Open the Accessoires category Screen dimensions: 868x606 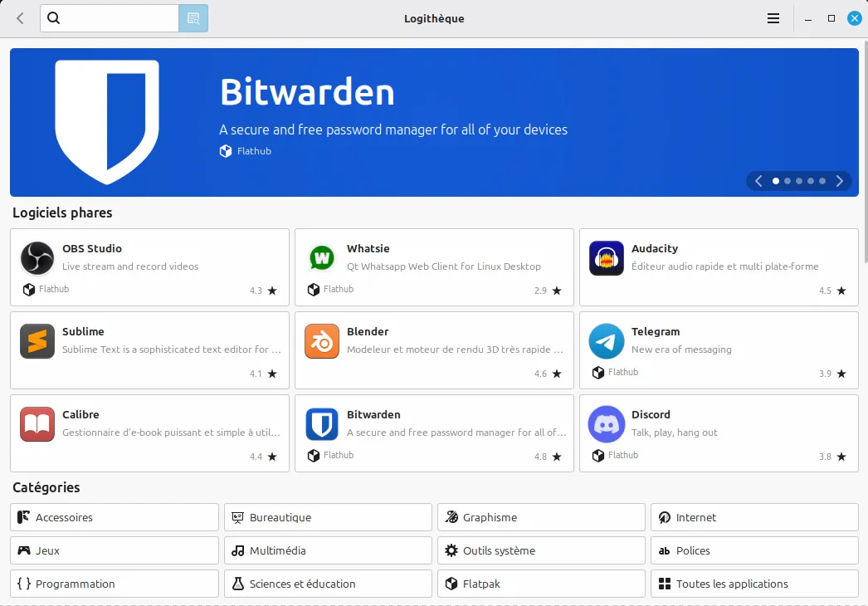(115, 517)
